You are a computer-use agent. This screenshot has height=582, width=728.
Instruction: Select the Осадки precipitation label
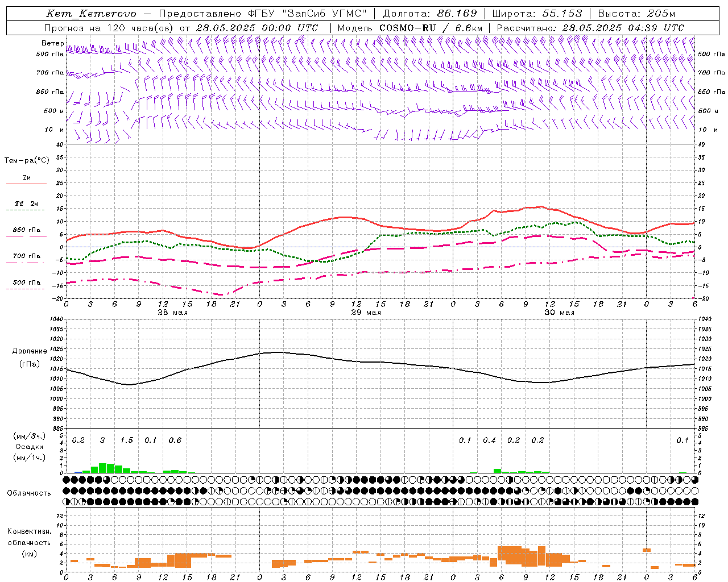click(29, 447)
